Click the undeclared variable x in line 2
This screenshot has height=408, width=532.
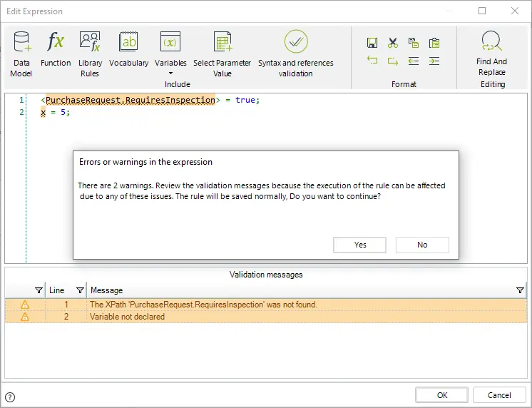[x=43, y=113]
